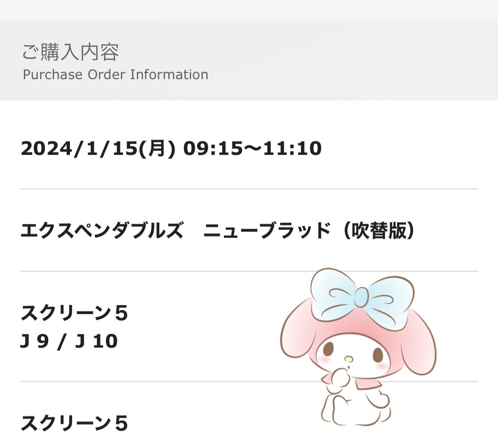Viewport: 498px width, 448px height.
Task: Click the bottom スクリーン５ label
Action: click(74, 424)
